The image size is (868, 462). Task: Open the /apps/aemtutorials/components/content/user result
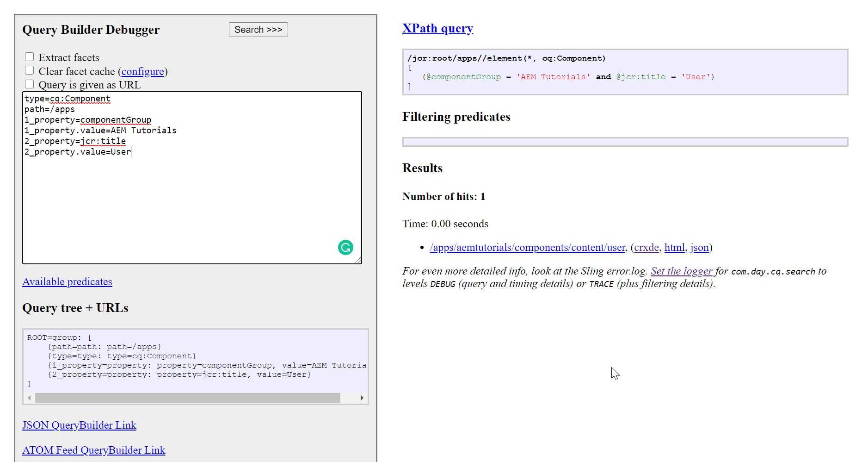tap(526, 248)
